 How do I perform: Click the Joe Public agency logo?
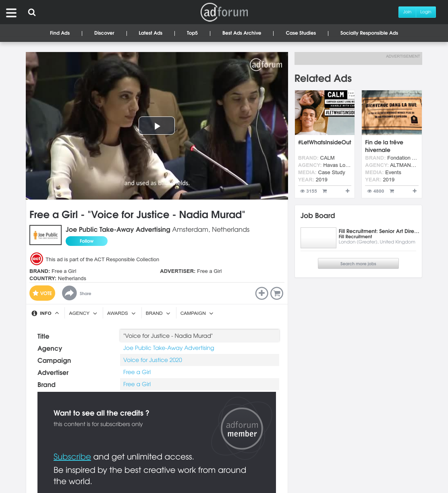46,235
